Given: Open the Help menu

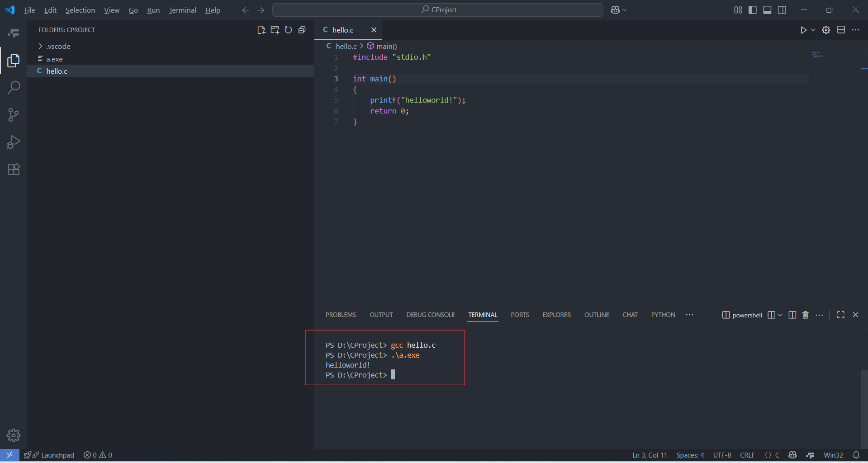Looking at the screenshot, I should 213,10.
